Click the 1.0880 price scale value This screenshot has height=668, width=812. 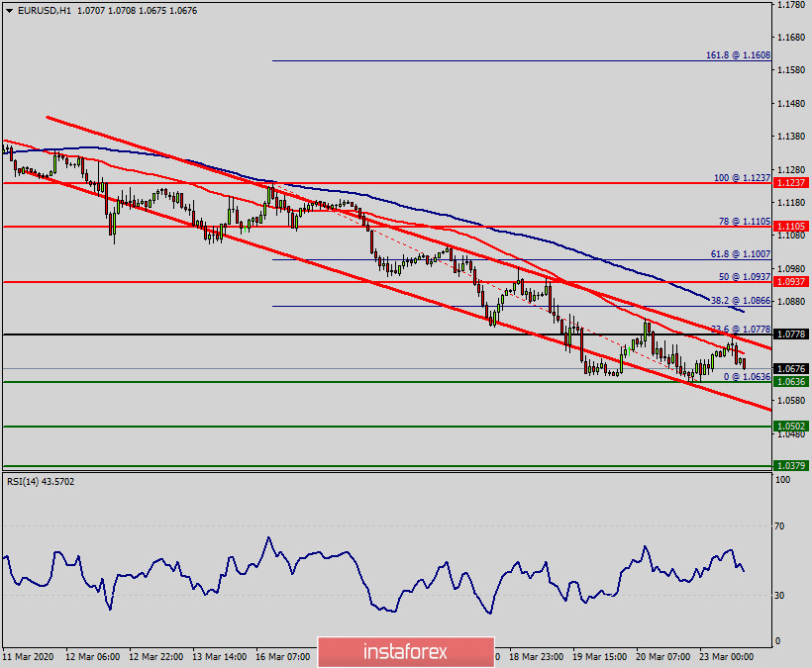coord(791,301)
